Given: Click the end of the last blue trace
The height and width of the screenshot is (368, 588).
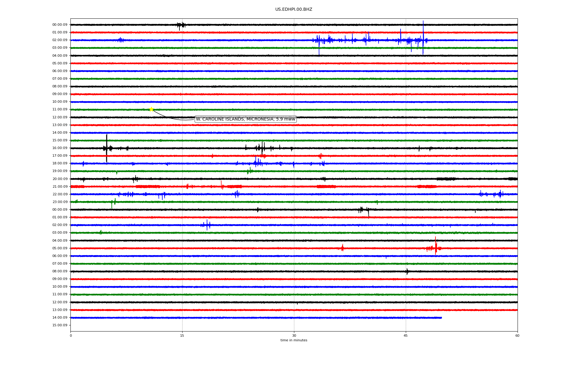Looking at the screenshot, I should (441, 318).
